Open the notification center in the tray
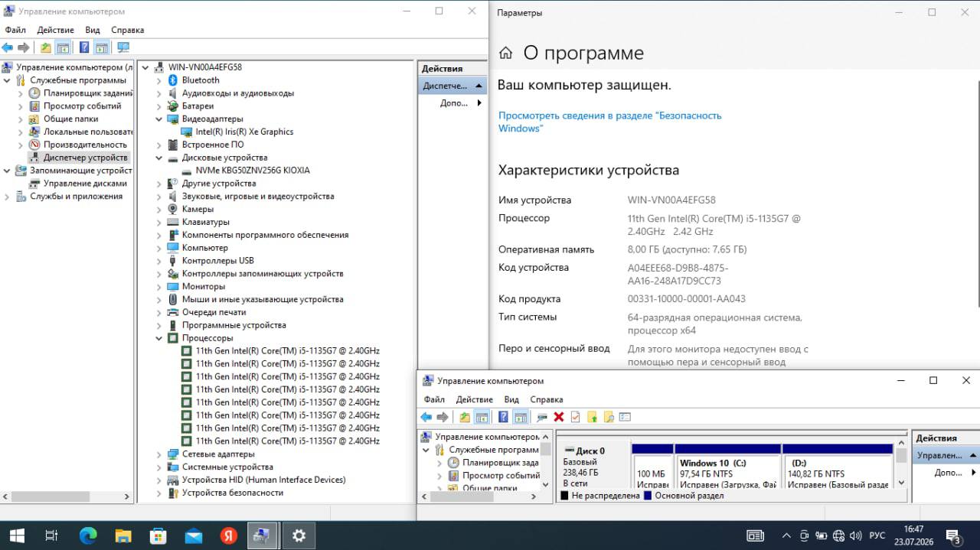 953,535
